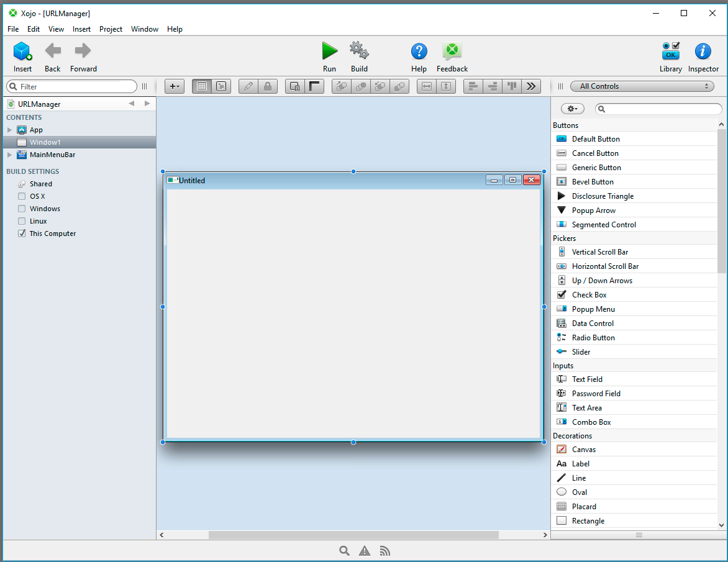Open the Edit menu
Screen dimensions: 728x562
coord(34,29)
